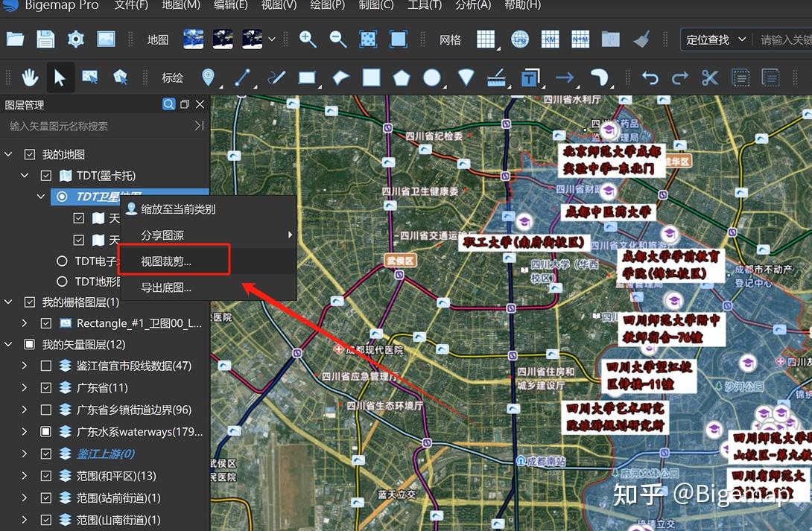Select the grid table icon next to 网格
The image size is (812, 531).
(486, 39)
